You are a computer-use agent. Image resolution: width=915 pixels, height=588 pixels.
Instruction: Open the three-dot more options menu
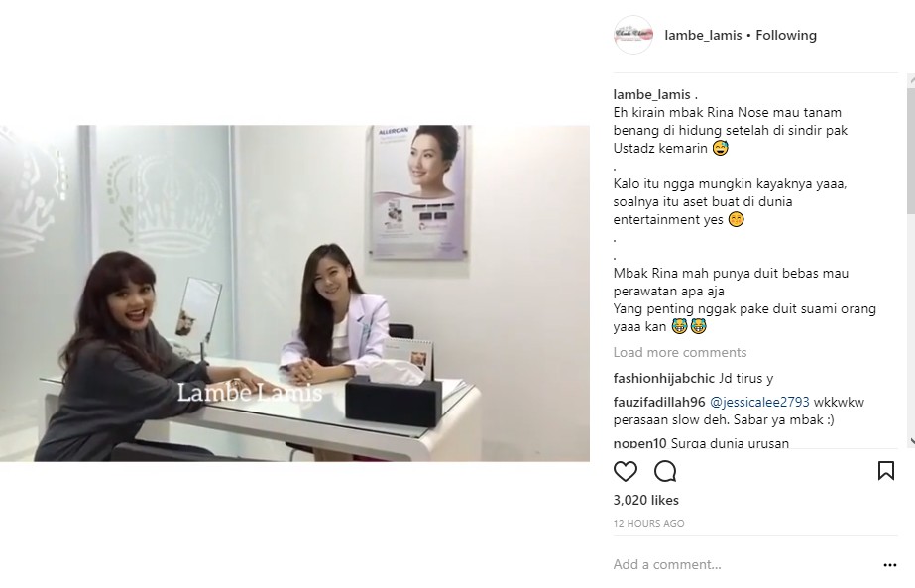890,564
